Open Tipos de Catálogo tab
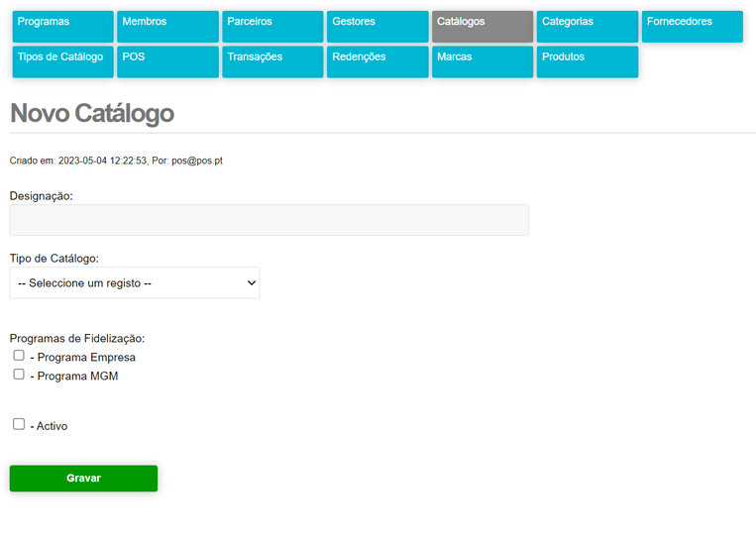 pos(61,61)
